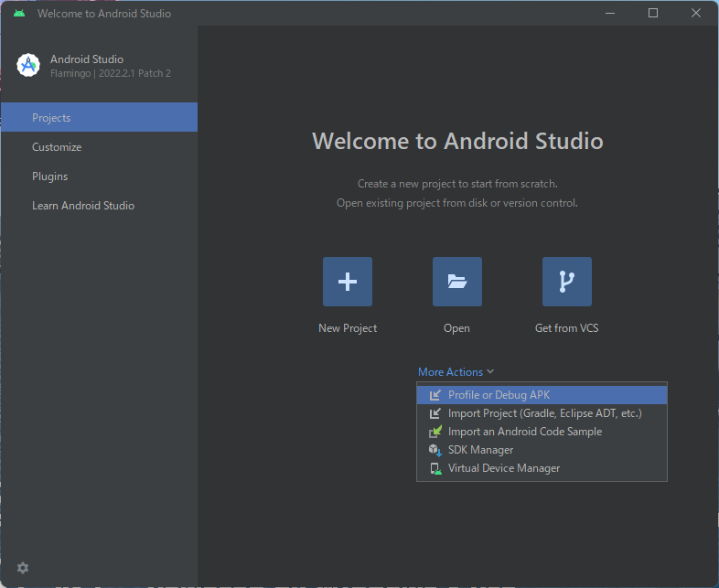719x588 pixels.
Task: Click the Profile or Debug APK icon
Action: click(x=435, y=395)
